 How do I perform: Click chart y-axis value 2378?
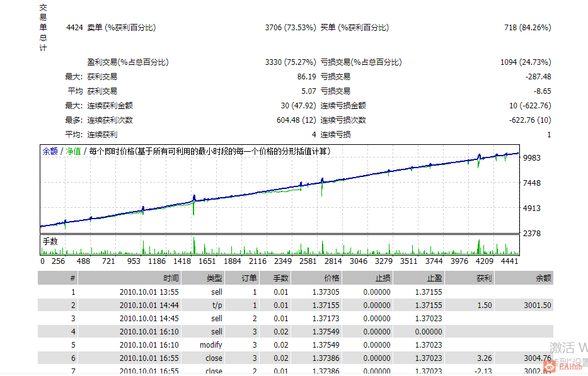pos(532,233)
